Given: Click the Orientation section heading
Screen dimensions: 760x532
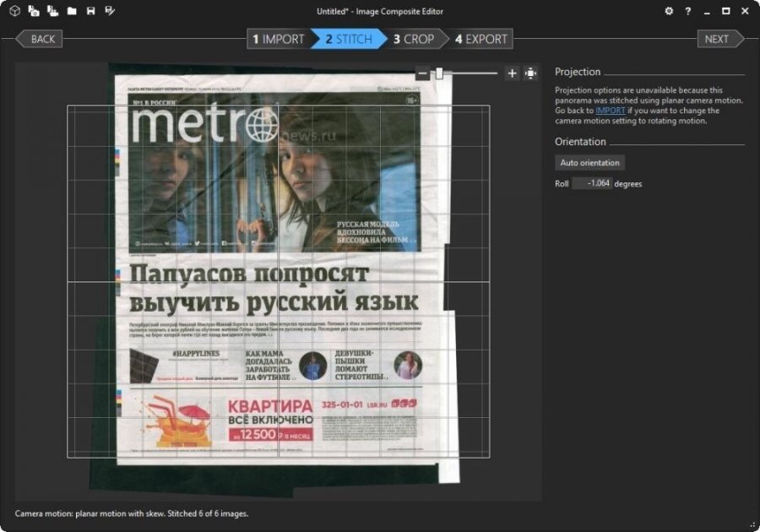Looking at the screenshot, I should click(580, 142).
